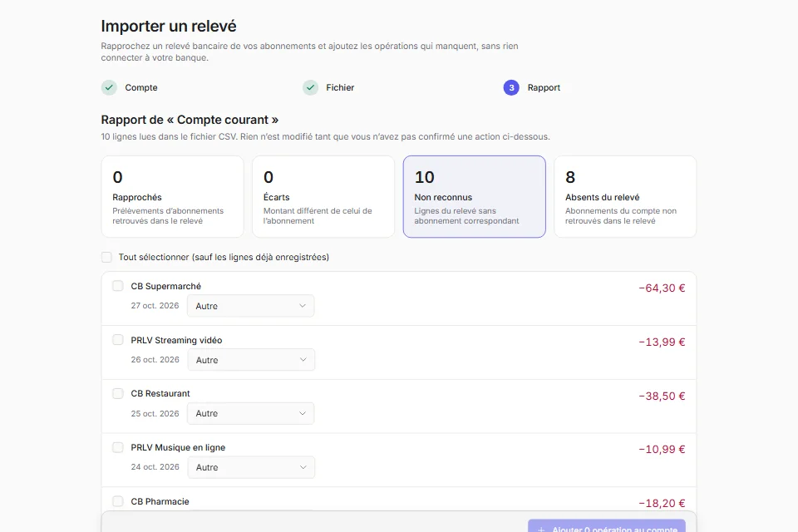Click the −38,50 € amount
The image size is (798, 532).
coord(662,396)
